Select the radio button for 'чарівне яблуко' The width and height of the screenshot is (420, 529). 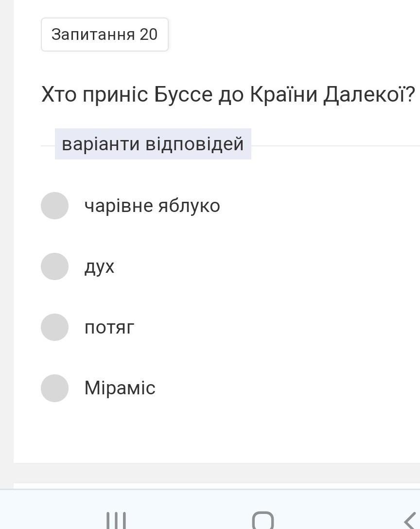pyautogui.click(x=54, y=206)
